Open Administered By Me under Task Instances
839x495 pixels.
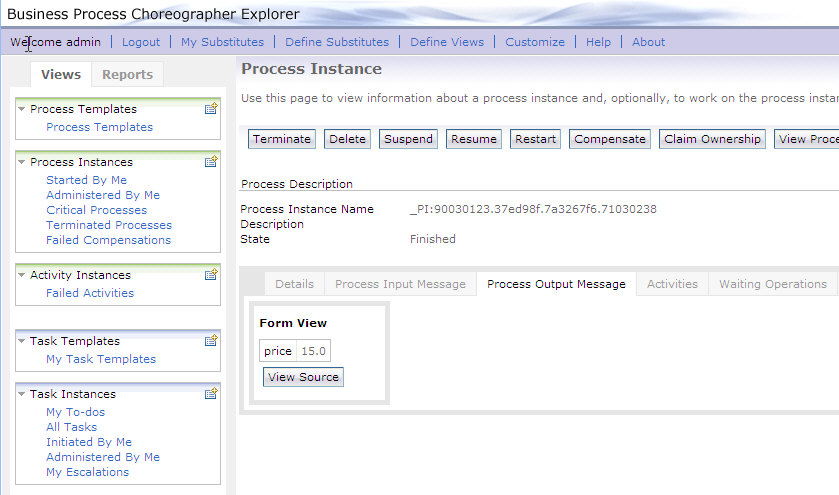click(x=103, y=457)
